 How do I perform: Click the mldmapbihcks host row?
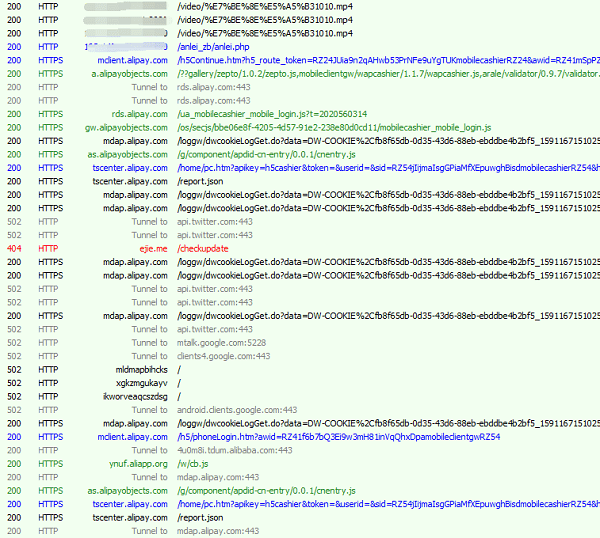coord(300,370)
